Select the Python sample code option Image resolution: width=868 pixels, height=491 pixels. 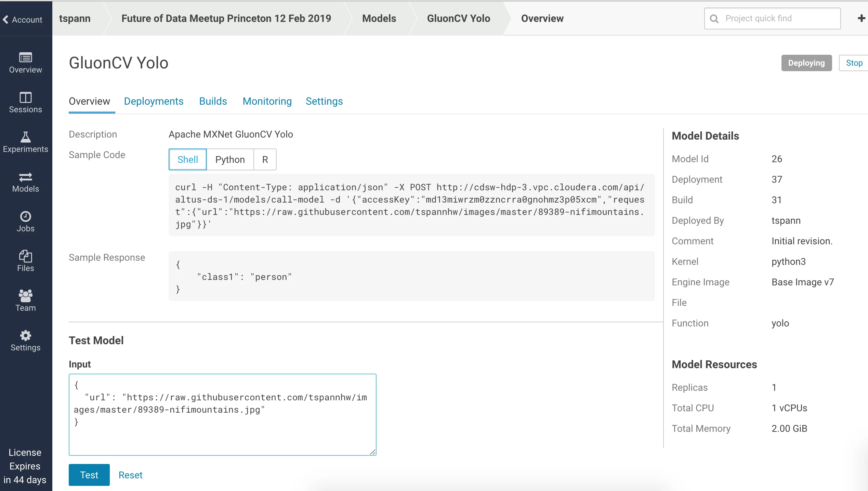pos(230,159)
